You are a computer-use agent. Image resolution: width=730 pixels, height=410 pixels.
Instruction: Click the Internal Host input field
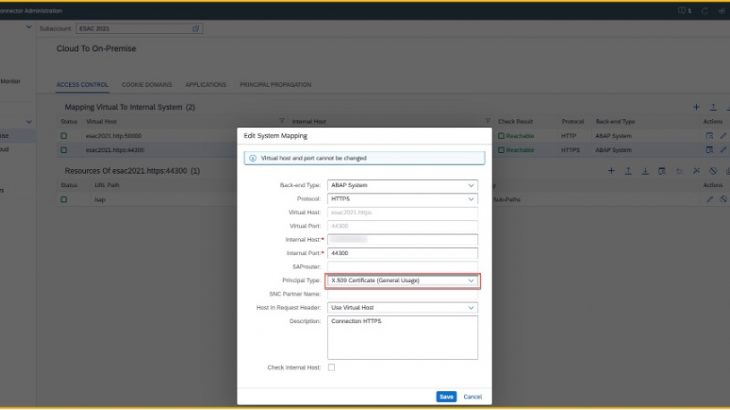[x=402, y=239]
